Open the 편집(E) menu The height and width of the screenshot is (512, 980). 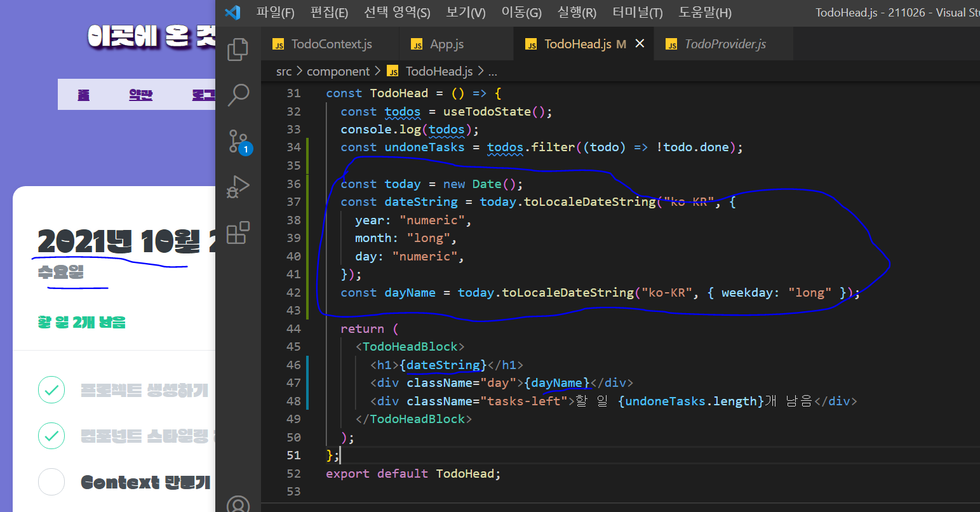click(329, 12)
